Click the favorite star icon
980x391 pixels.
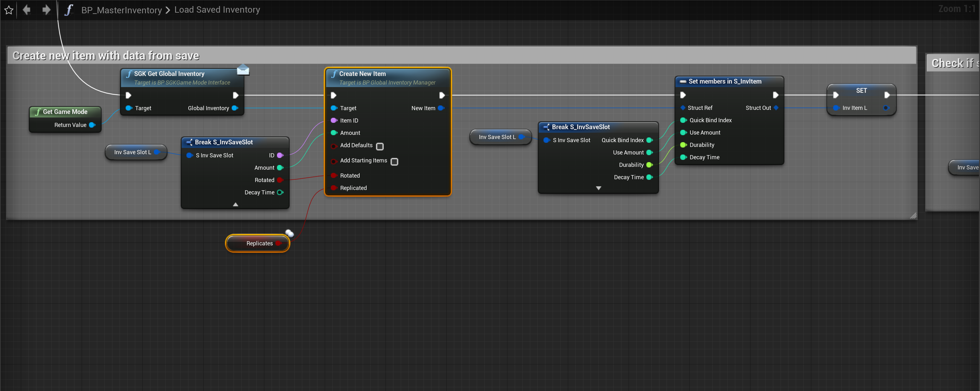point(9,10)
